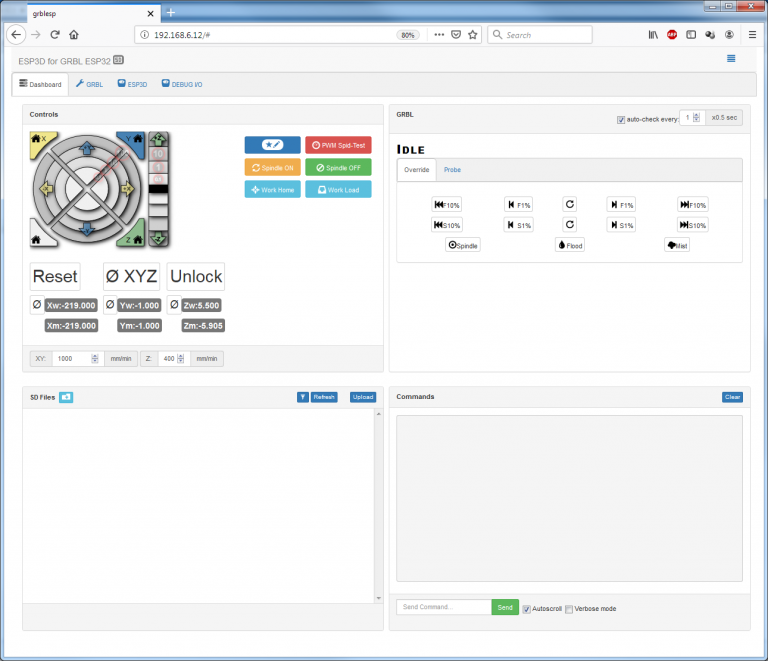Click the browser Reload button

click(x=55, y=35)
